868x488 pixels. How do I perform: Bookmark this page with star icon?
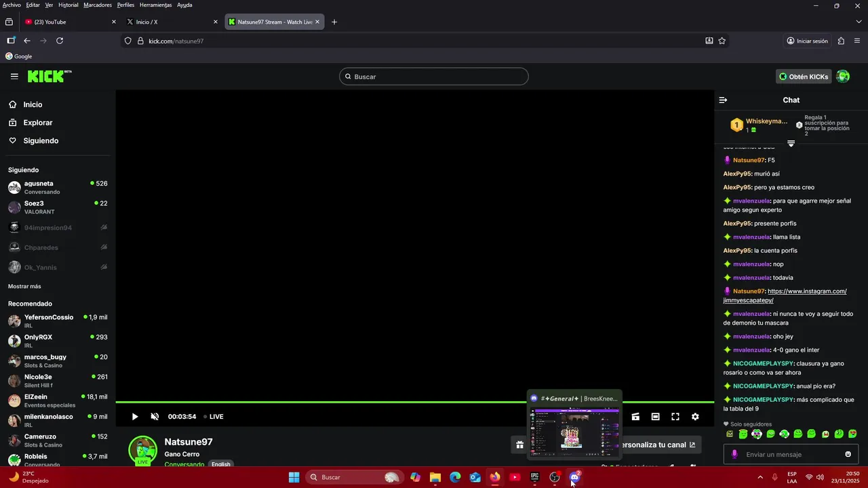(722, 41)
